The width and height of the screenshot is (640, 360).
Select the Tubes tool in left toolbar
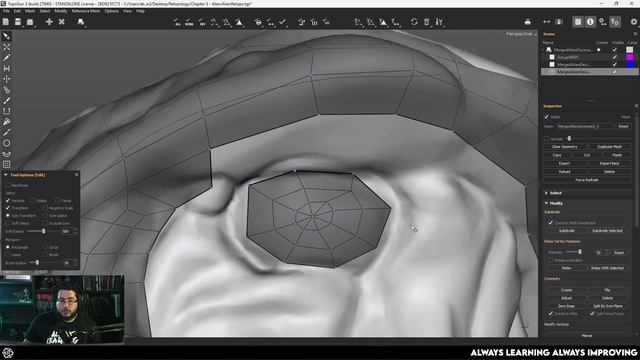(x=7, y=90)
